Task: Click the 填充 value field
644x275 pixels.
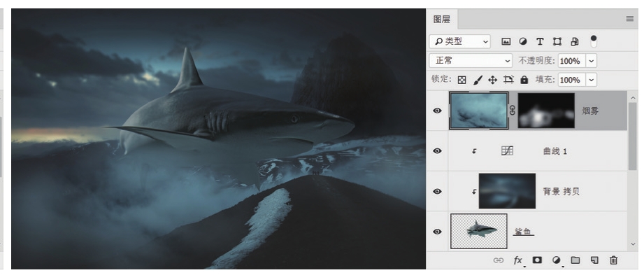Action: [572, 80]
